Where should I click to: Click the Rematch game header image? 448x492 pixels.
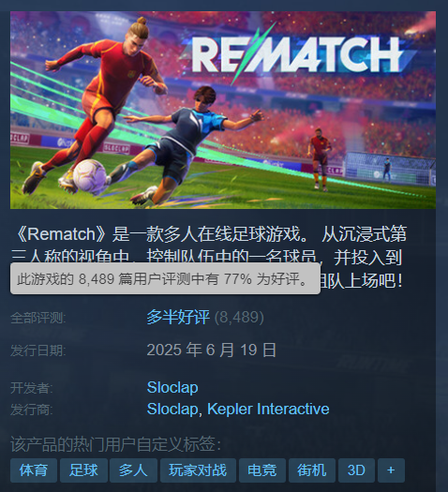click(223, 111)
